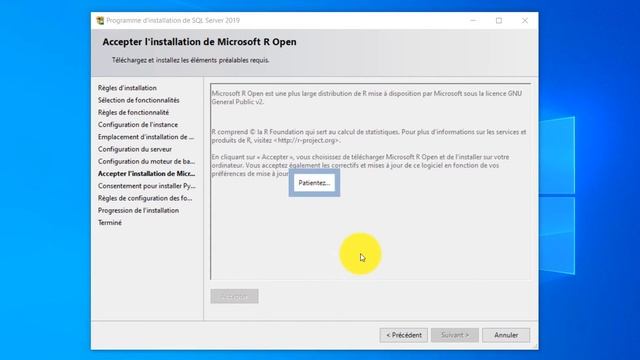
Task: Select the Règles de fonctionnalité step
Action: [133, 112]
